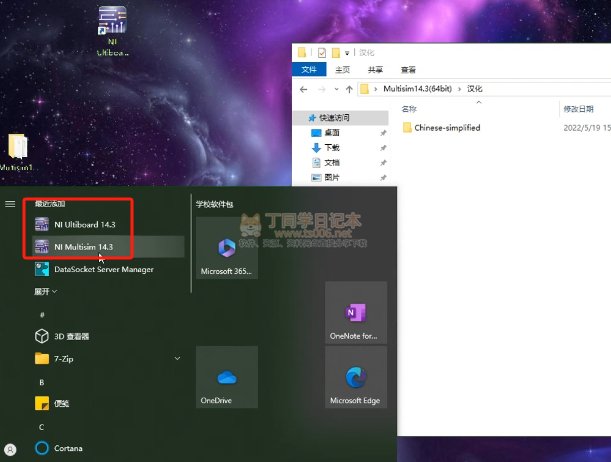Open Microsoft Edge tile

[356, 377]
